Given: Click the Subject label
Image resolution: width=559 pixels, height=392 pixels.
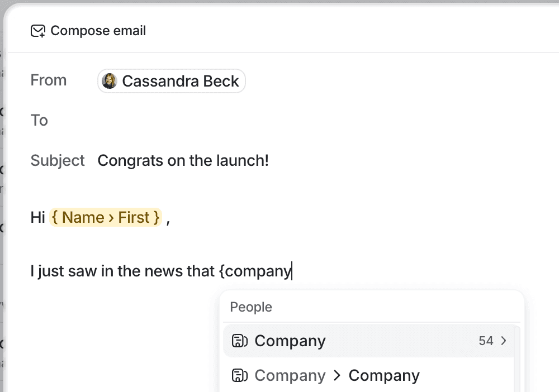Looking at the screenshot, I should click(x=58, y=161).
